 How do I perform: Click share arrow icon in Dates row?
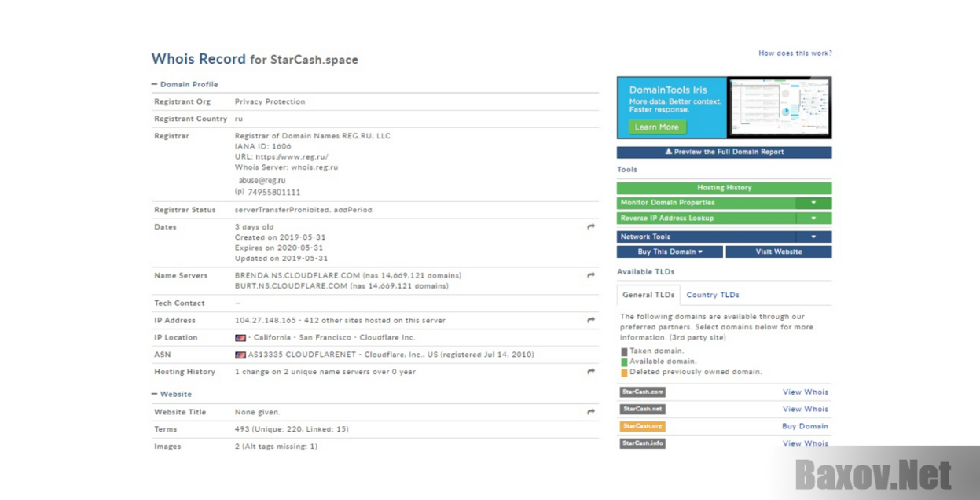(x=591, y=227)
